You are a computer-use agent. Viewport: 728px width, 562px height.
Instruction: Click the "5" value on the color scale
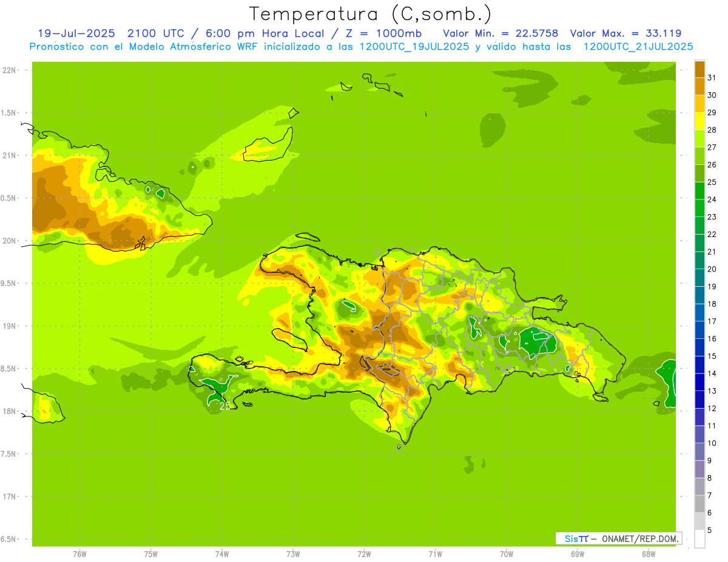710,530
